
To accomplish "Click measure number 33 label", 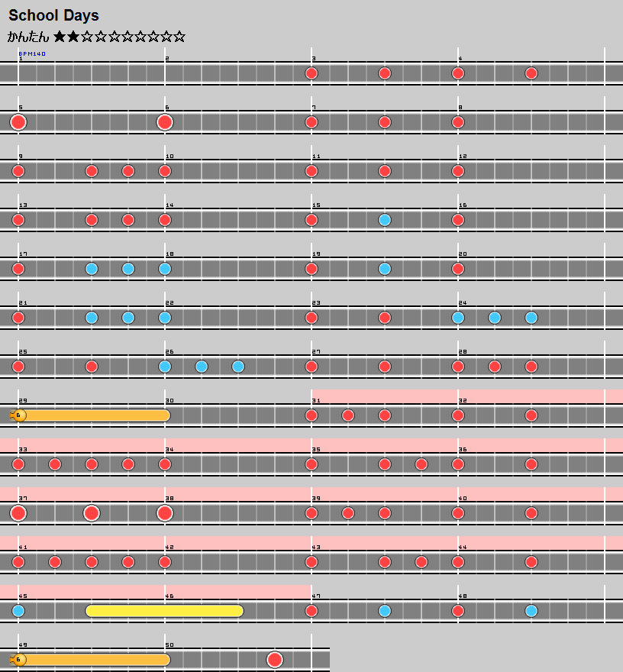I will point(23,450).
